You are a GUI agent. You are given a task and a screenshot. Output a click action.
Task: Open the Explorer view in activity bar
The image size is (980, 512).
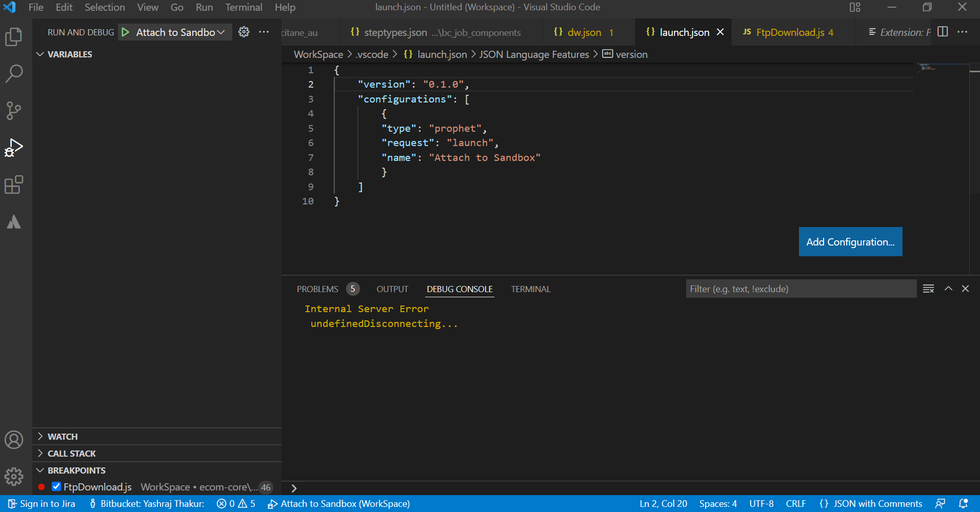point(14,36)
